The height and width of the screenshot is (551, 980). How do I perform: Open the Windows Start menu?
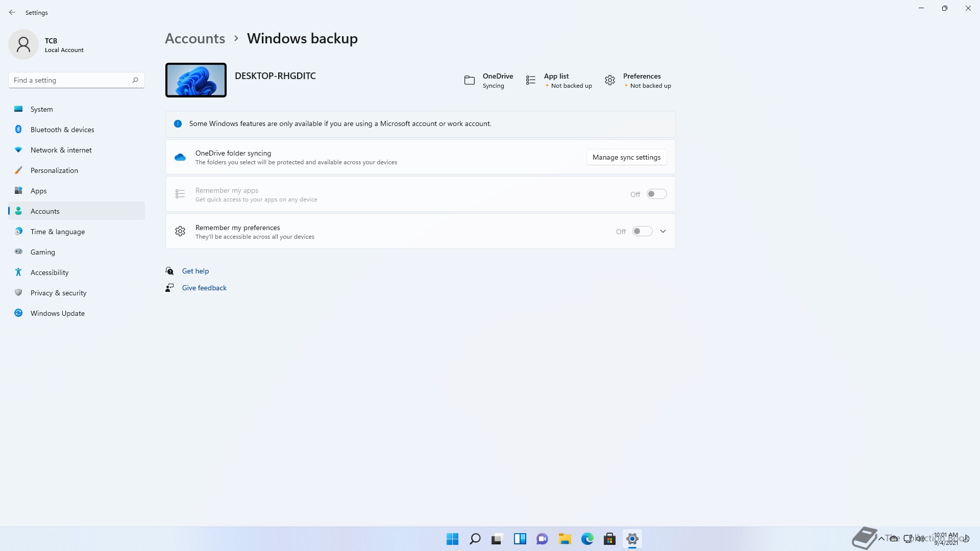[452, 539]
